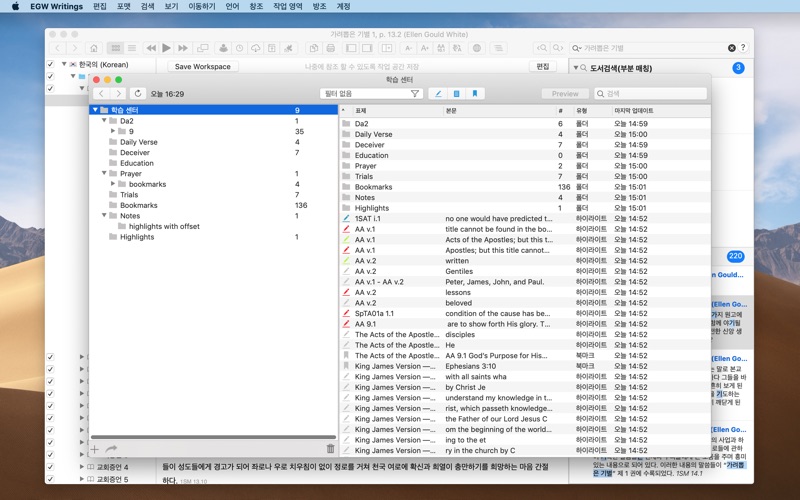Switch main window to grid view
The image size is (800, 500).
(x=116, y=48)
